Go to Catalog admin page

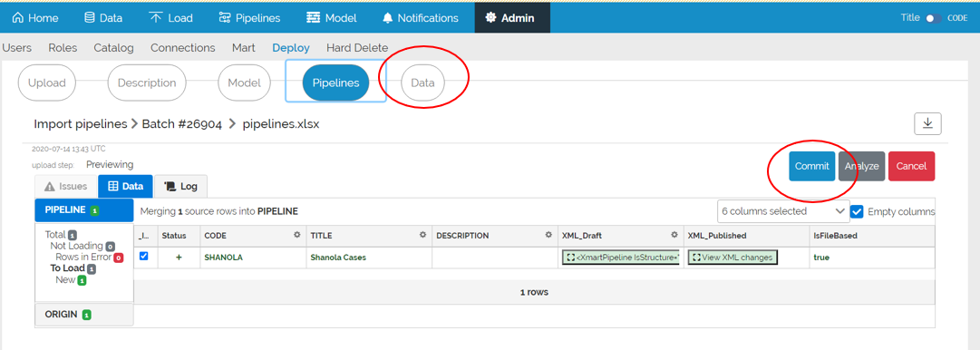(113, 47)
